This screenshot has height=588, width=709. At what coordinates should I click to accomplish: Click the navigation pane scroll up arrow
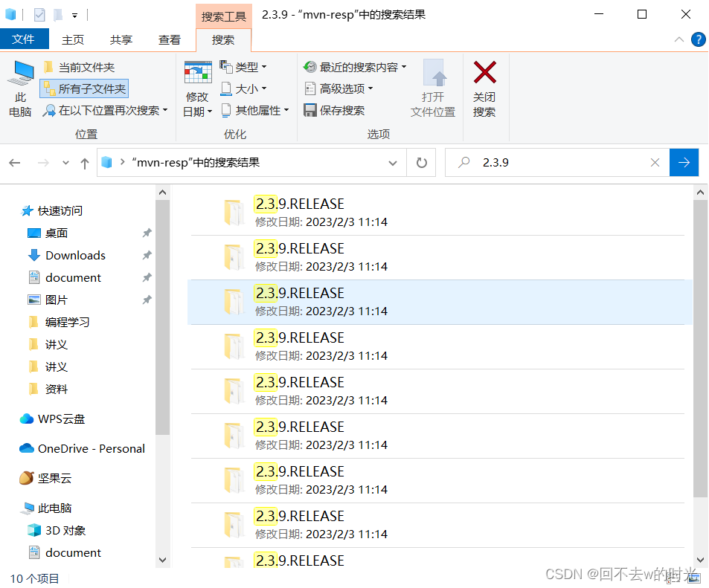click(x=163, y=193)
